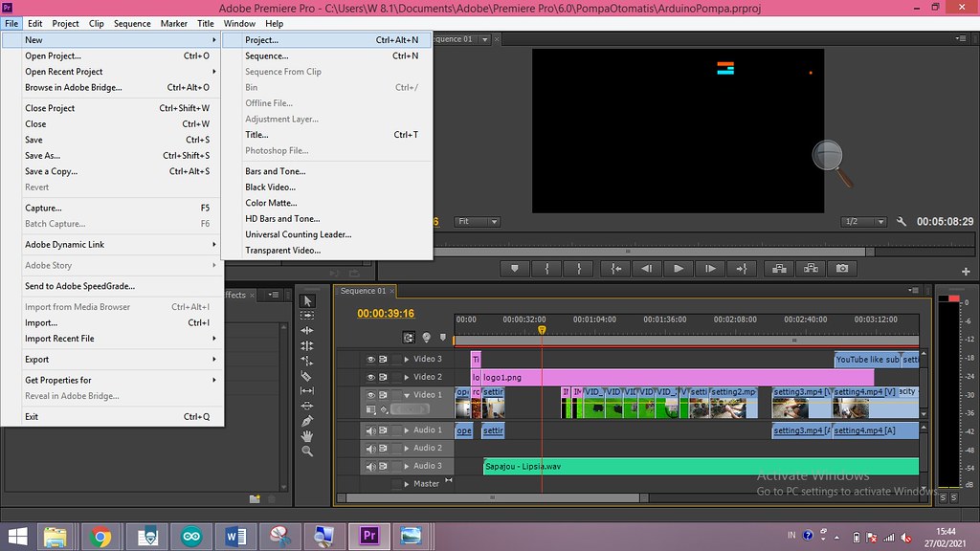The height and width of the screenshot is (551, 980).
Task: Expand Audio 1 track
Action: (x=406, y=430)
